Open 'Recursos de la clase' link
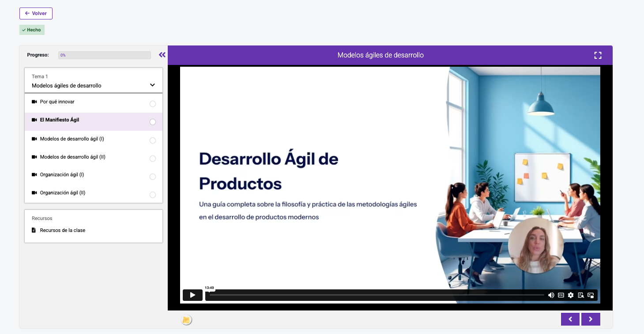 coord(62,230)
